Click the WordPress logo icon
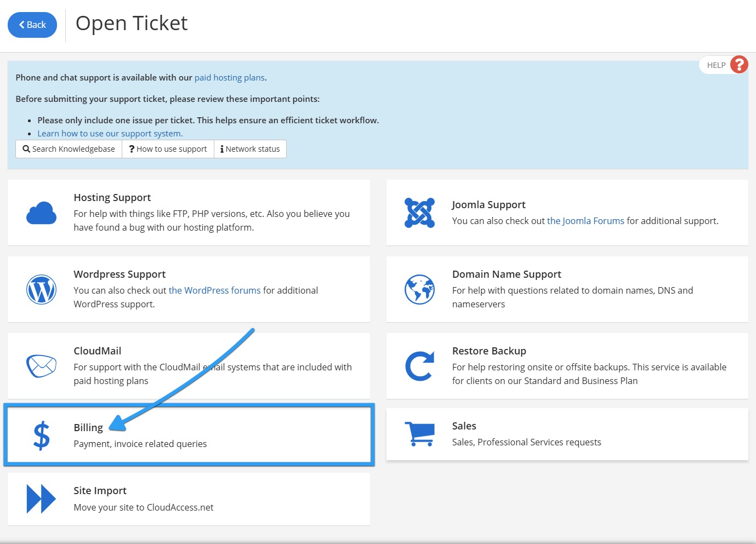The image size is (756, 544). [x=42, y=289]
